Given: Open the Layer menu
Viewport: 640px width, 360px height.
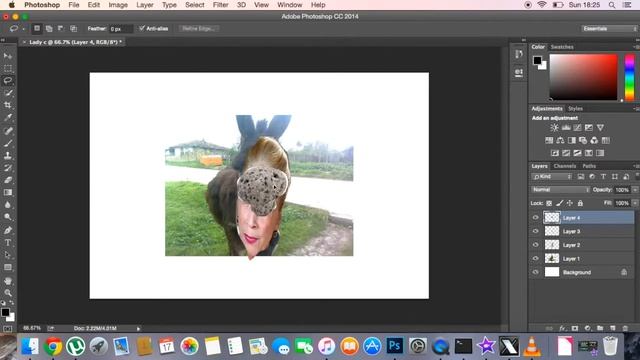Looking at the screenshot, I should (x=145, y=5).
